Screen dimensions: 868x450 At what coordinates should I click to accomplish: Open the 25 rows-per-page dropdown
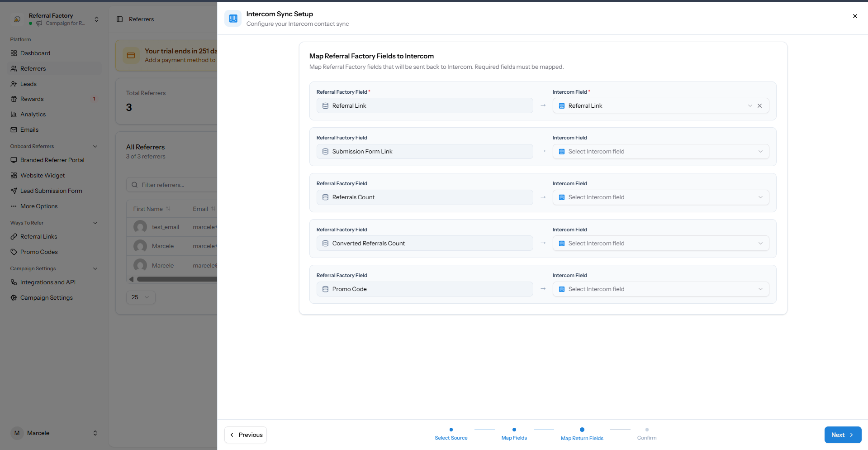pos(141,297)
